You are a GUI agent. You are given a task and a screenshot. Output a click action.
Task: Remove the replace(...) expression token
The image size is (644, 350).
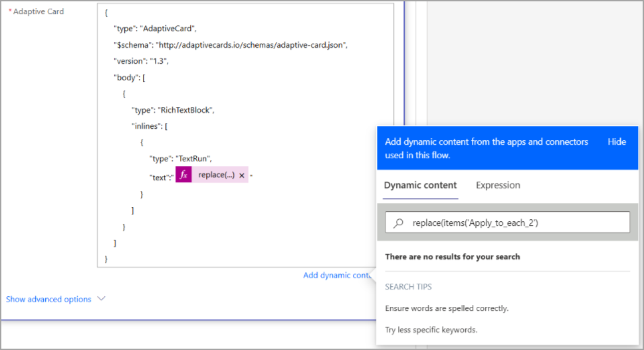pos(242,175)
